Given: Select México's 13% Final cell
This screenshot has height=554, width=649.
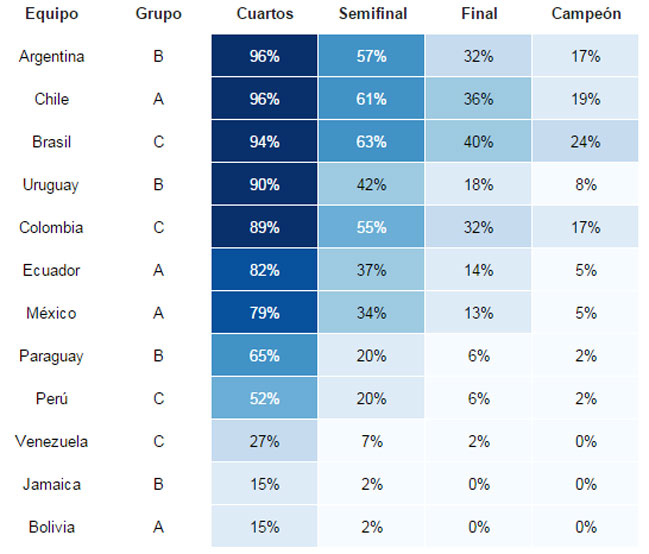Looking at the screenshot, I should (478, 313).
